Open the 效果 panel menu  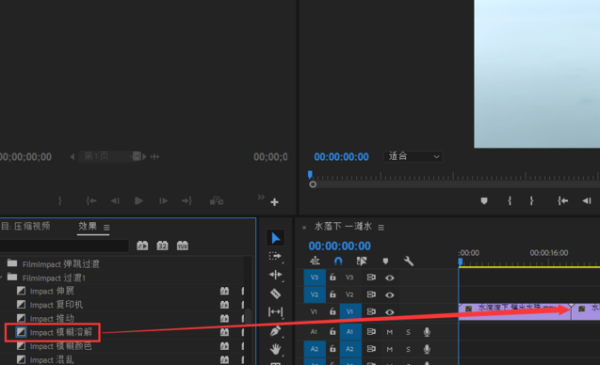tap(106, 228)
